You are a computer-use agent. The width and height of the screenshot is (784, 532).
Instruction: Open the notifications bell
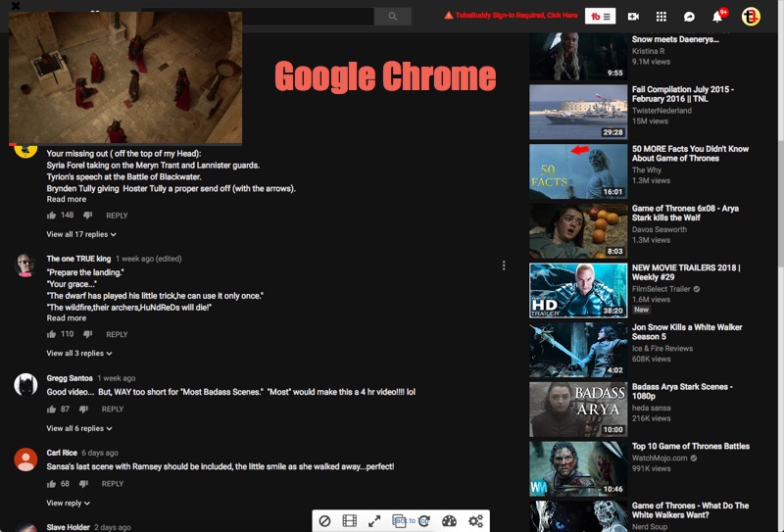(717, 17)
